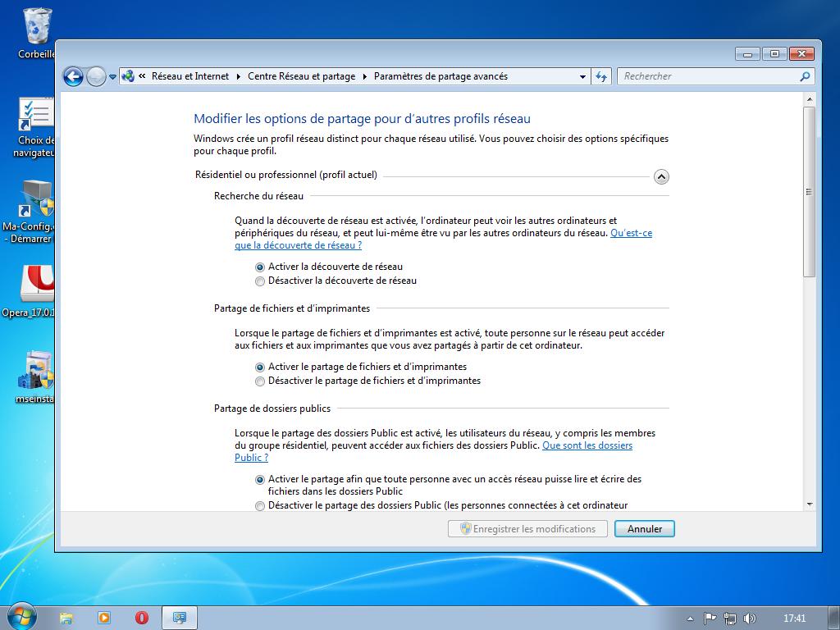Click the scrollbar up arrow
This screenshot has width=840, height=630.
point(809,99)
